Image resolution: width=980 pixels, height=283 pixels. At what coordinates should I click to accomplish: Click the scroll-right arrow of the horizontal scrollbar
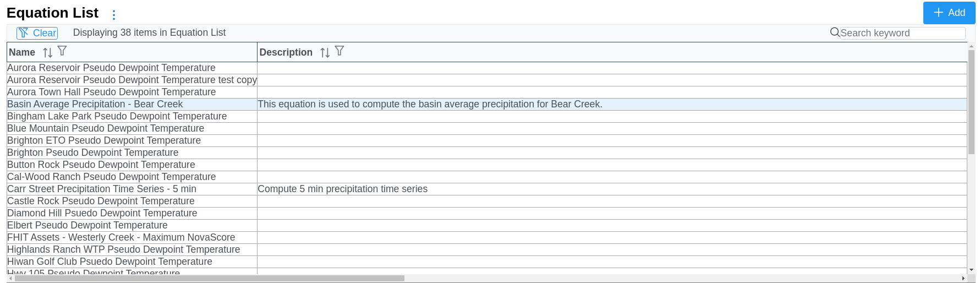[x=963, y=279]
